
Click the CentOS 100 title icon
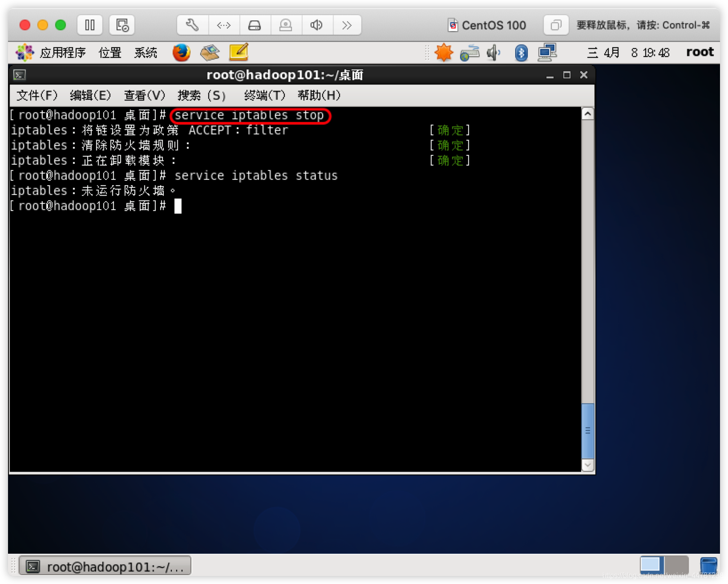(x=453, y=25)
